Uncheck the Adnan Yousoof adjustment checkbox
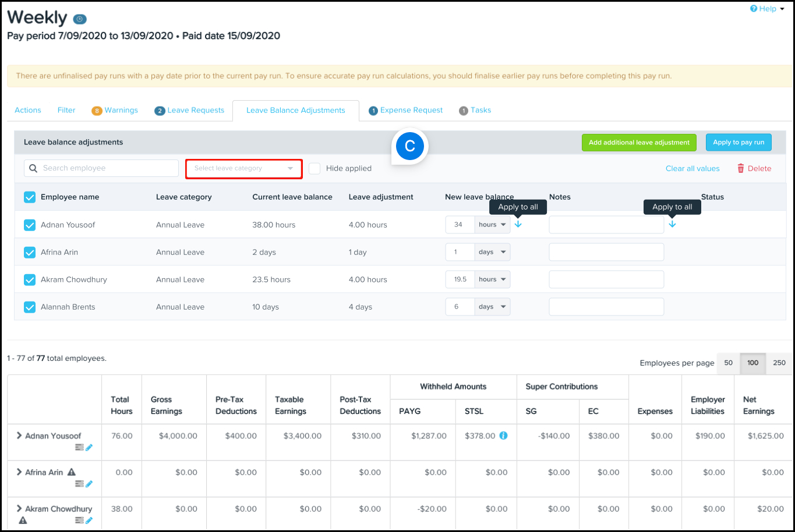Viewport: 795px width, 532px height. tap(30, 225)
